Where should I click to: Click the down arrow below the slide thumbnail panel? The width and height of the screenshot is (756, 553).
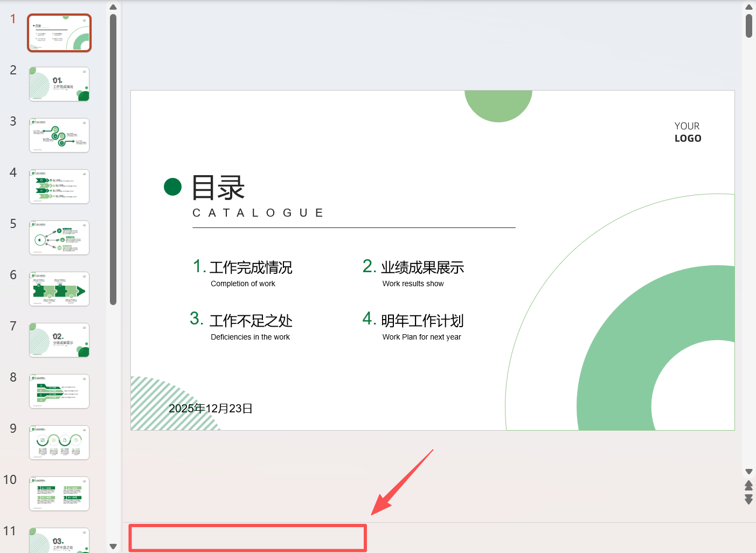pos(113,546)
